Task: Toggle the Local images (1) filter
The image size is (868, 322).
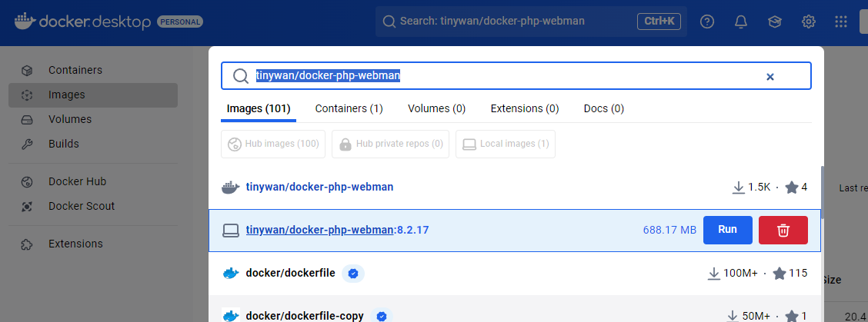Action: click(x=506, y=144)
